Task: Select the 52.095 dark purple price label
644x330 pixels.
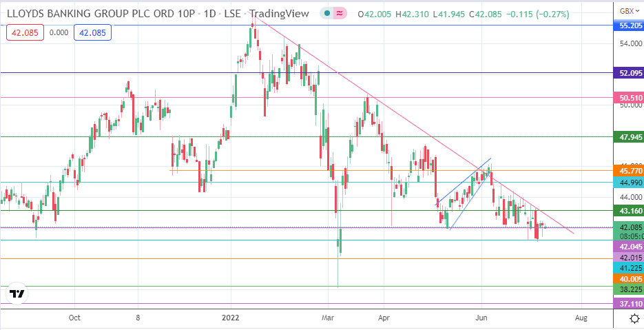Action: 628,74
